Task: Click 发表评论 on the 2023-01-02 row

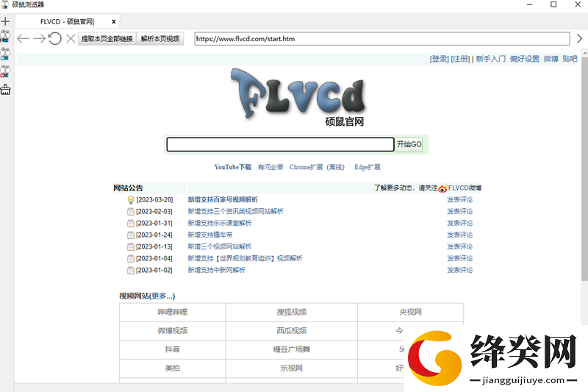Action: (460, 270)
